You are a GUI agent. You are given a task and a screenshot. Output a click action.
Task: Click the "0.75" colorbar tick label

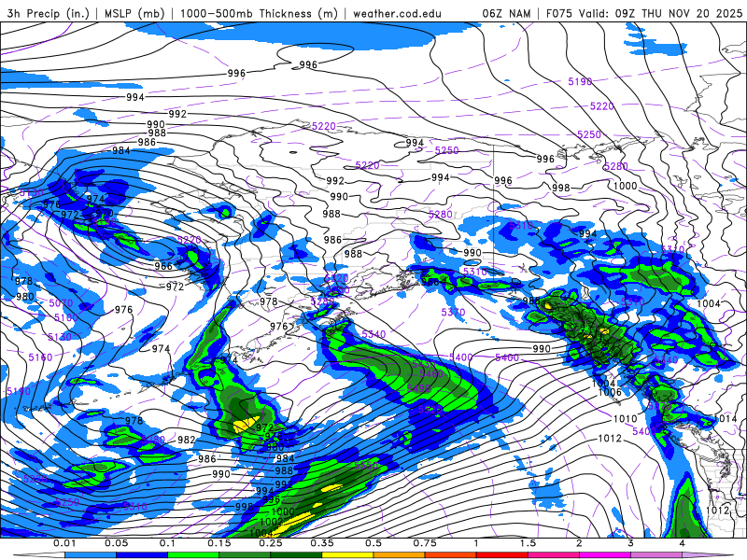tap(425, 543)
